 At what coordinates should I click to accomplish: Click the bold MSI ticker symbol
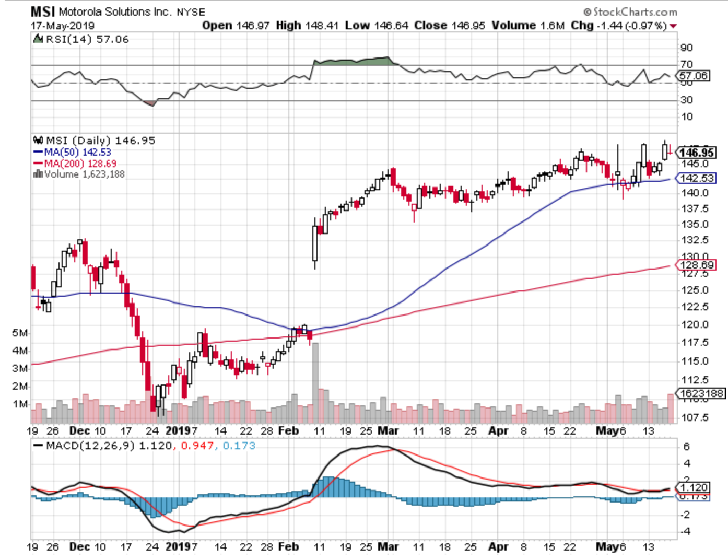pos(42,11)
